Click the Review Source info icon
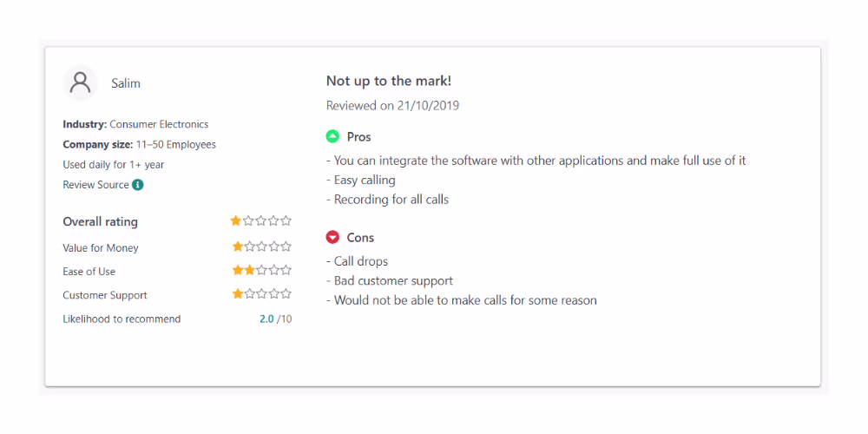Image resolution: width=868 pixels, height=434 pixels. (138, 185)
